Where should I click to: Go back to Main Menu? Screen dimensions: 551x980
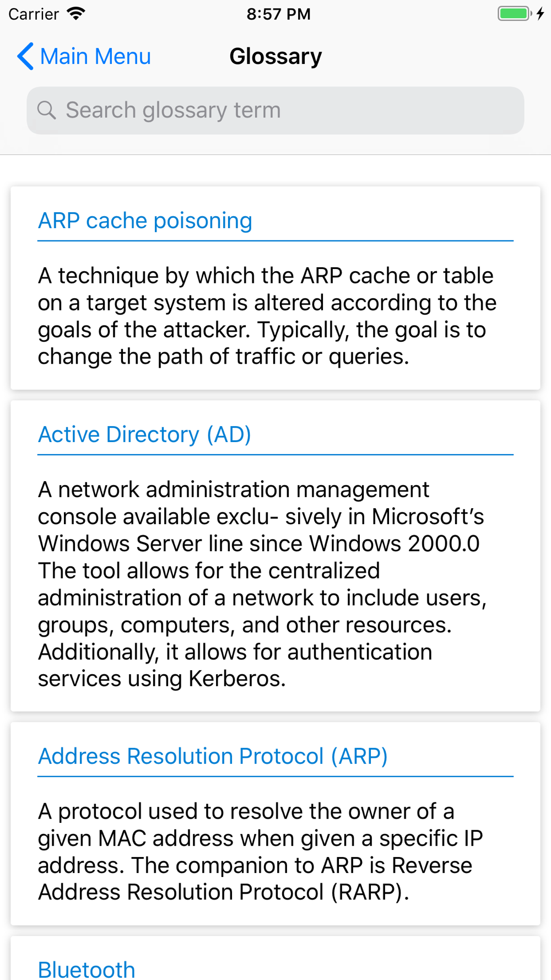point(84,56)
